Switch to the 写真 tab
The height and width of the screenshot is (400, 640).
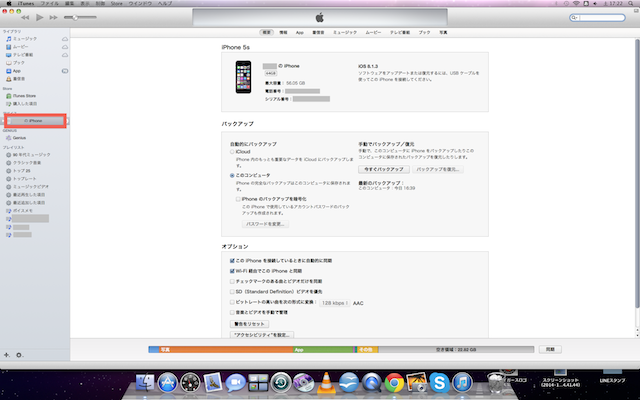[443, 32]
